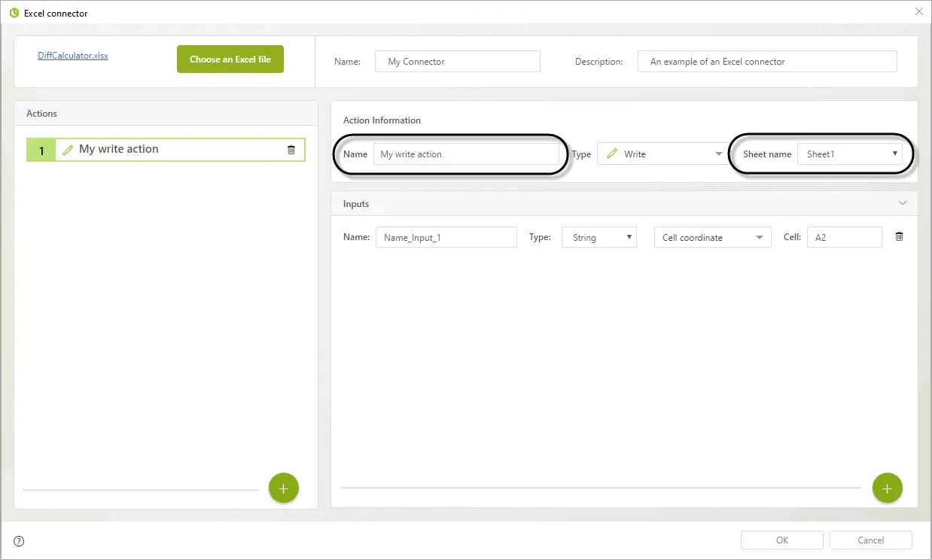932x560 pixels.
Task: Click the OK button
Action: tap(782, 540)
